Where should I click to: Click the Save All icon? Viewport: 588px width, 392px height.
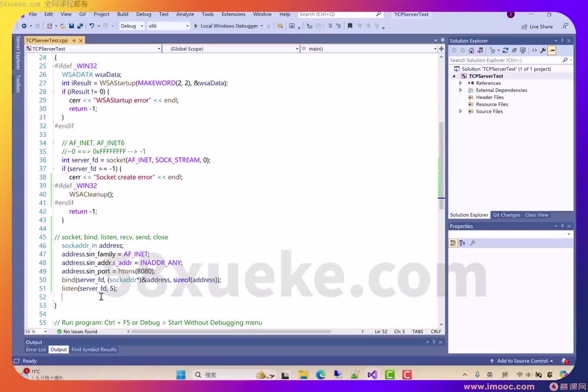pyautogui.click(x=80, y=26)
